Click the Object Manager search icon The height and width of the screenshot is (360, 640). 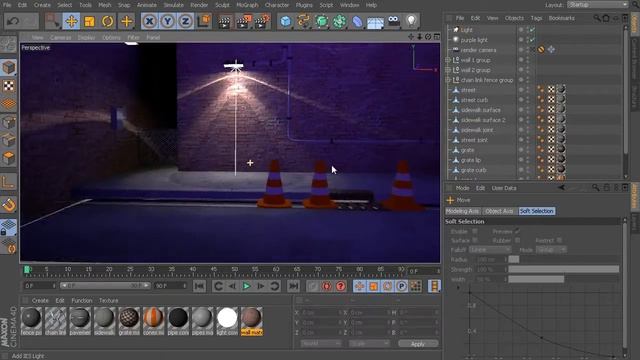point(597,18)
